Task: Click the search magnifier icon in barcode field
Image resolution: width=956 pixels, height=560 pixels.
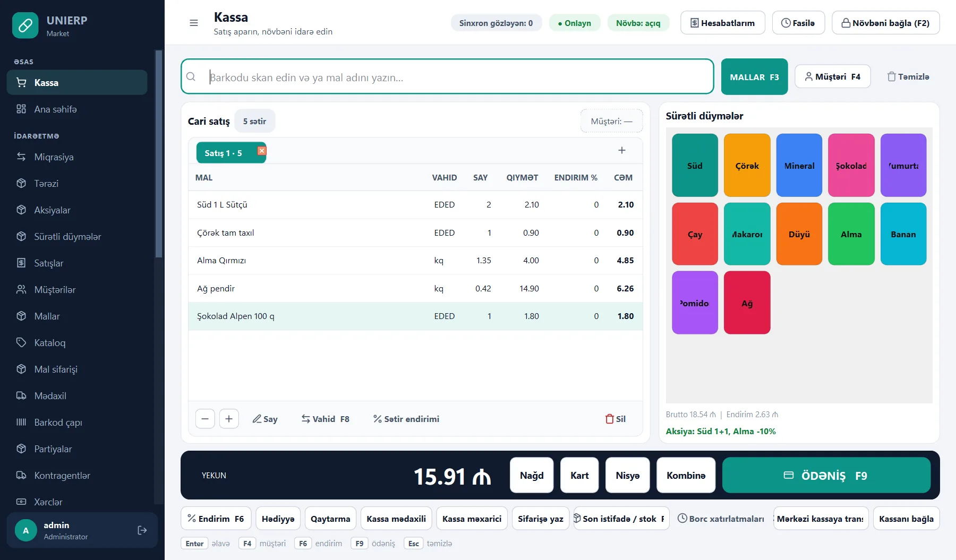Action: (191, 77)
